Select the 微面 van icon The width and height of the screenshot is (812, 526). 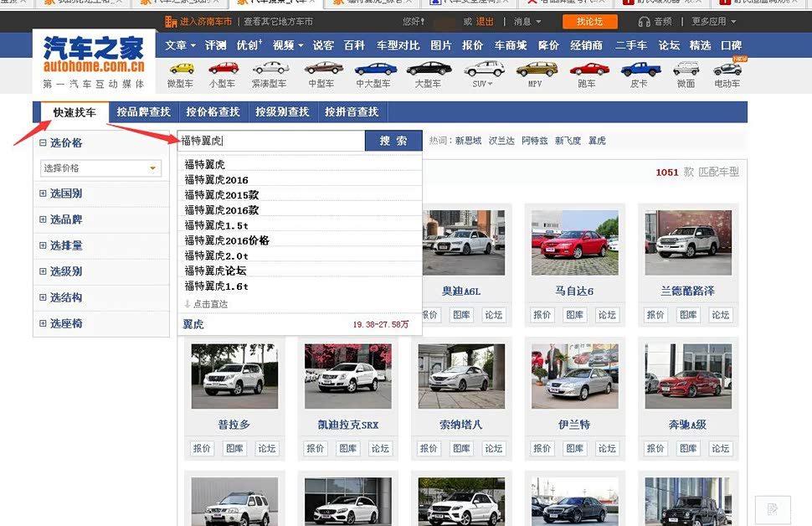(x=686, y=69)
